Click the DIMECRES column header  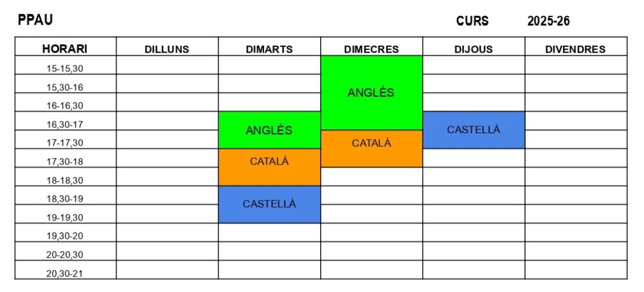[x=371, y=49]
